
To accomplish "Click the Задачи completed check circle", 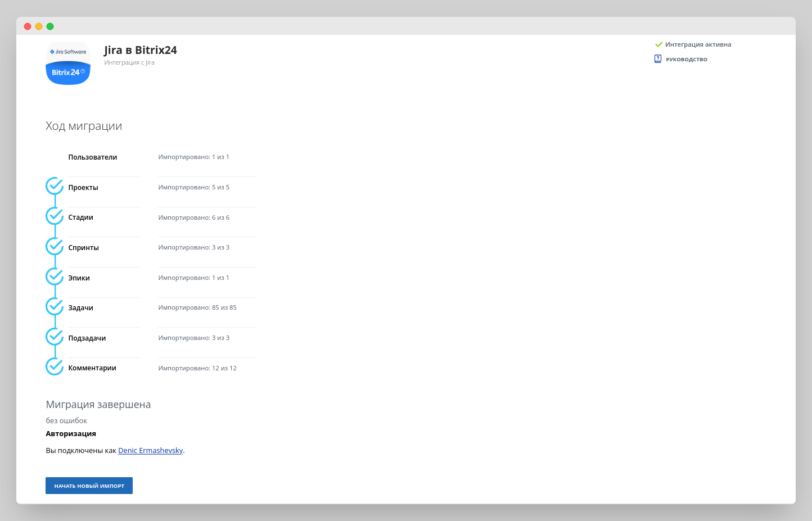I will pyautogui.click(x=55, y=307).
